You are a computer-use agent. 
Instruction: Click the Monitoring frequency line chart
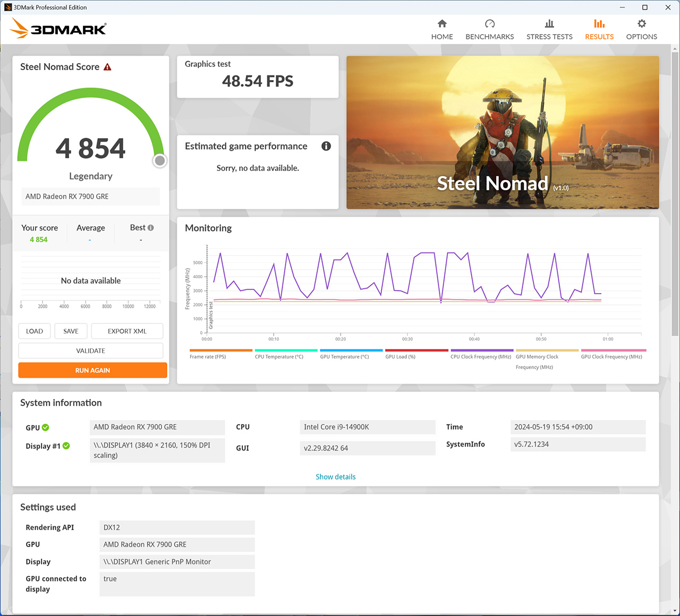[424, 289]
